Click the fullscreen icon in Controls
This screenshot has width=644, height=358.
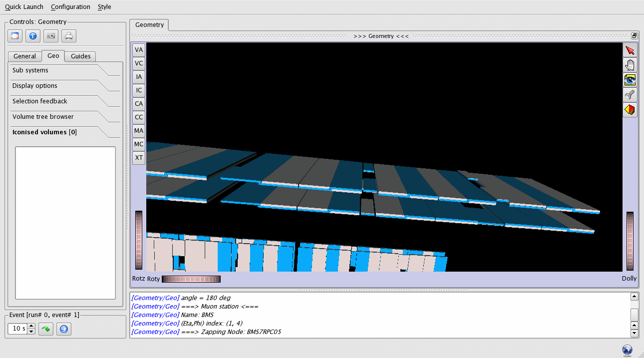coord(15,36)
